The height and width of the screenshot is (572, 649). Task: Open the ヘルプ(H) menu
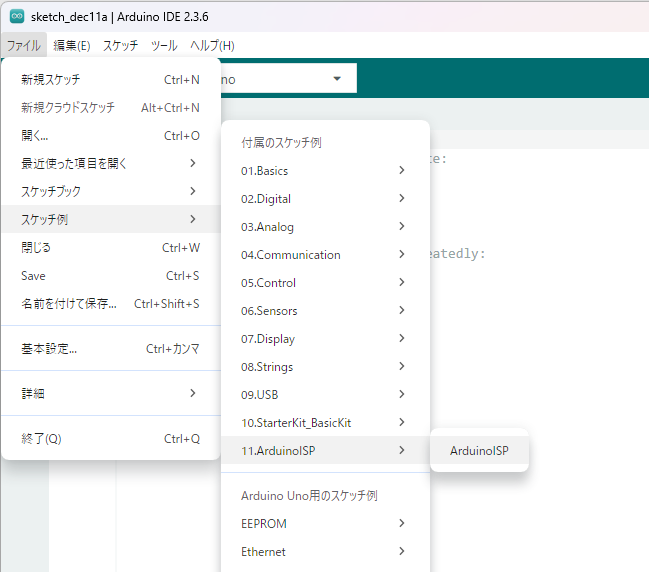212,45
